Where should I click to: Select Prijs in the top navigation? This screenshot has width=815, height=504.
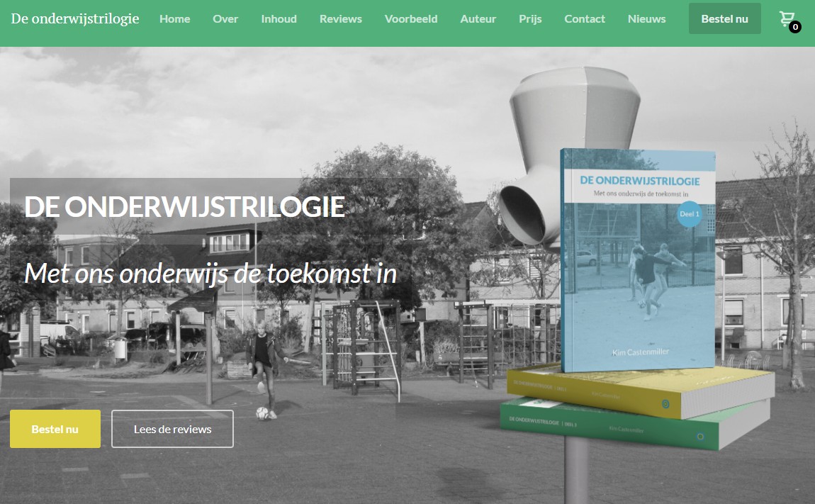pos(530,19)
